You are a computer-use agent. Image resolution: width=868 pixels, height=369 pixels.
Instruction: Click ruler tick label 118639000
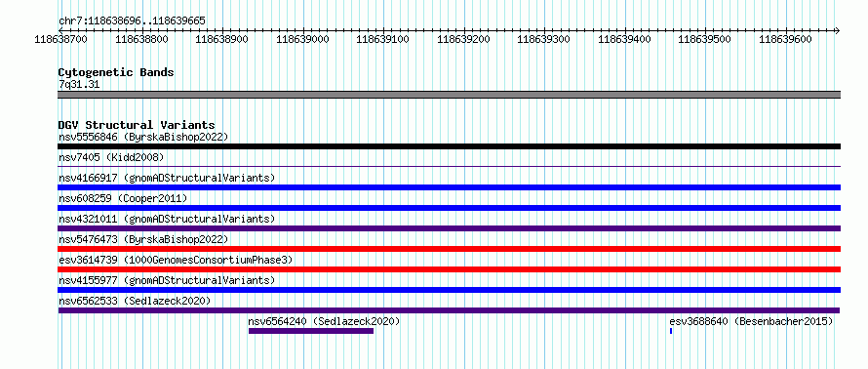(x=302, y=39)
